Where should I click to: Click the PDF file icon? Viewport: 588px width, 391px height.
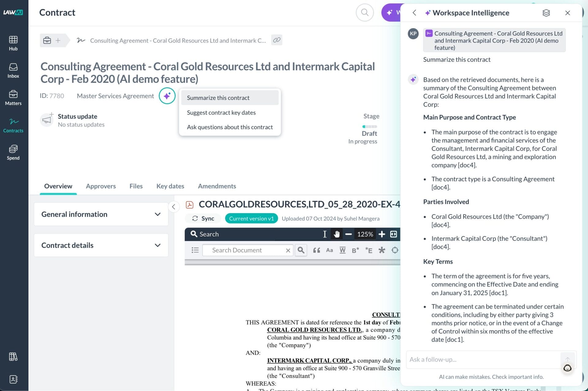190,205
